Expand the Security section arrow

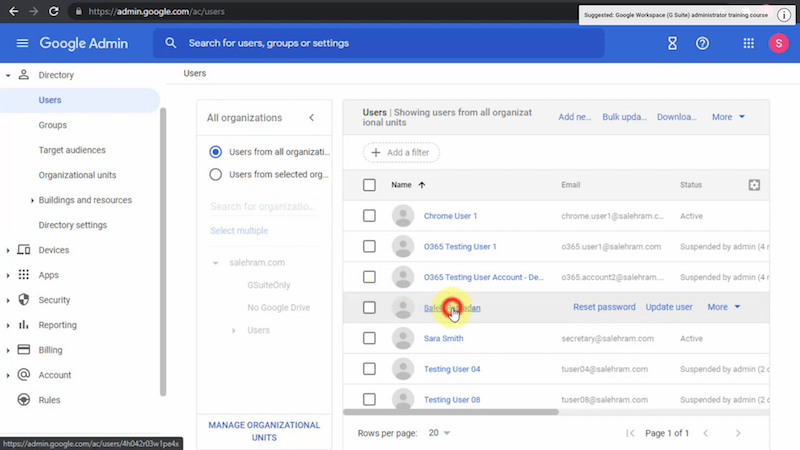[x=8, y=300]
